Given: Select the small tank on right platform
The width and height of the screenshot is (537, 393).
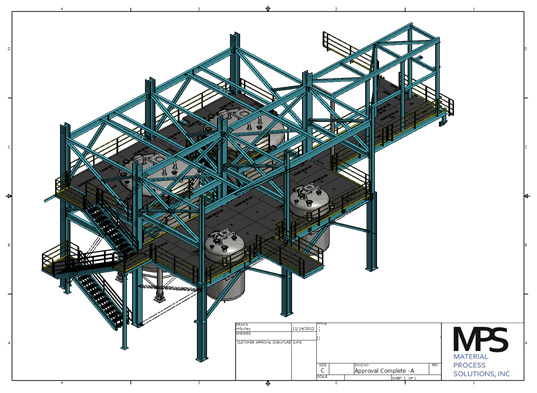Looking at the screenshot, I should click(309, 200).
